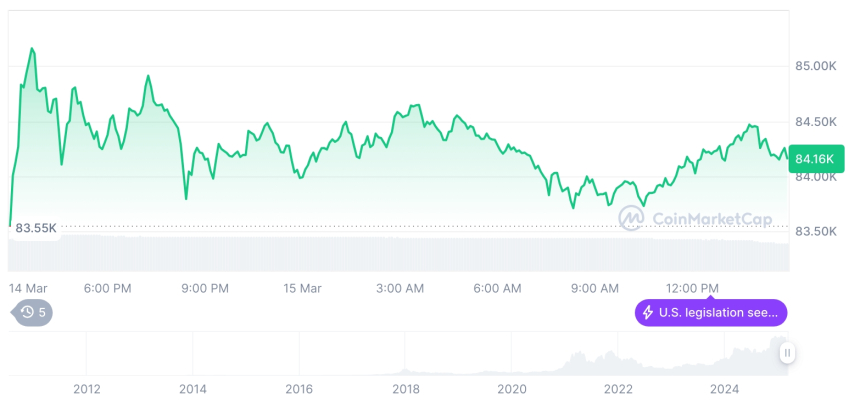This screenshot has height=401, width=860.
Task: Click the 2016 label on overview chart
Action: 299,389
